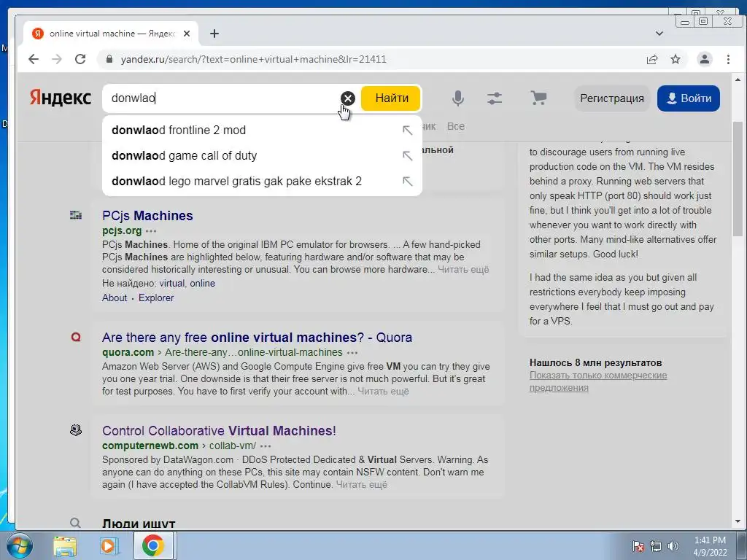Click the Люди ищут heading
The image size is (747, 560).
[x=139, y=524]
